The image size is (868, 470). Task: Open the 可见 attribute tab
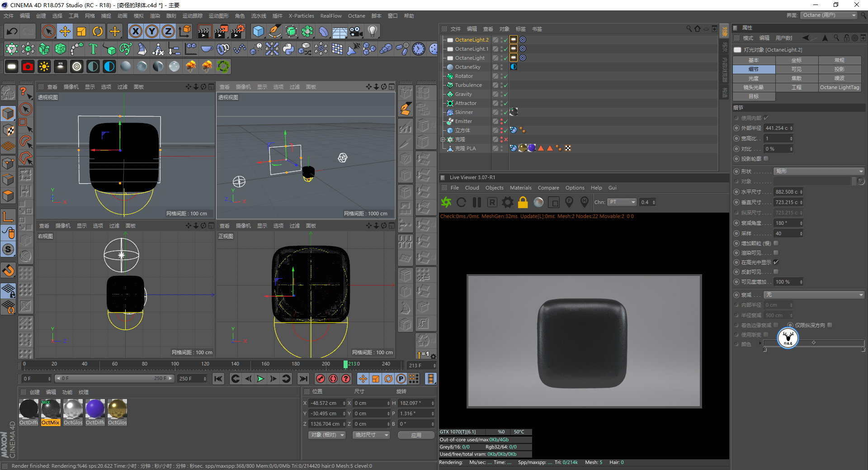coord(797,69)
